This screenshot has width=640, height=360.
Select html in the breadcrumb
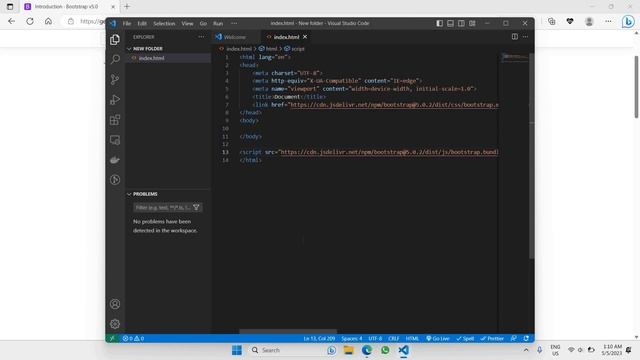pos(271,49)
